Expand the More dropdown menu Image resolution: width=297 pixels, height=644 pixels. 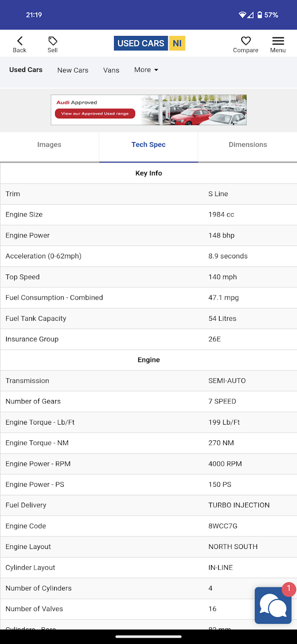[x=146, y=70]
